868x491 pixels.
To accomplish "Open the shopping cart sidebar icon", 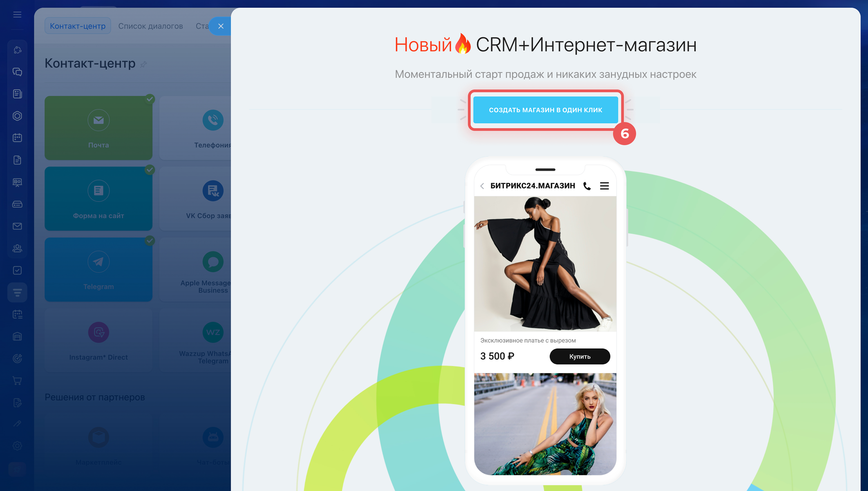I will pyautogui.click(x=17, y=380).
